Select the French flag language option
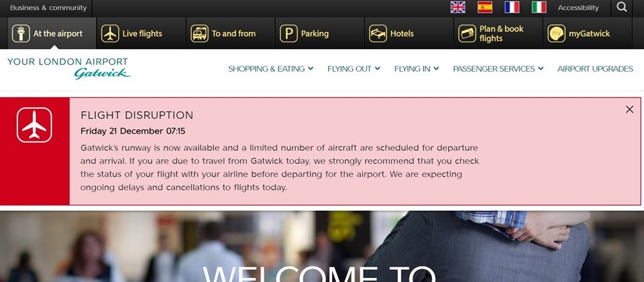Screen dimensions: 644x282 512,7
